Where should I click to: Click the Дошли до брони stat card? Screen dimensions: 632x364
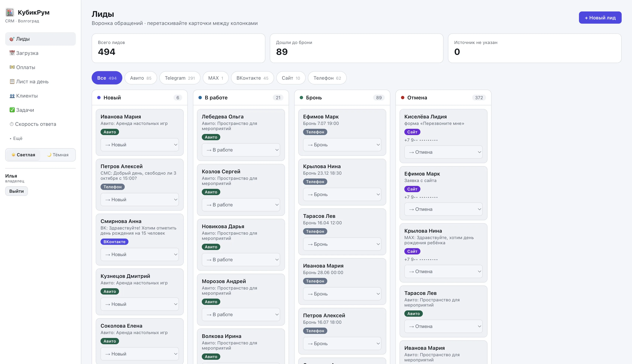356,48
